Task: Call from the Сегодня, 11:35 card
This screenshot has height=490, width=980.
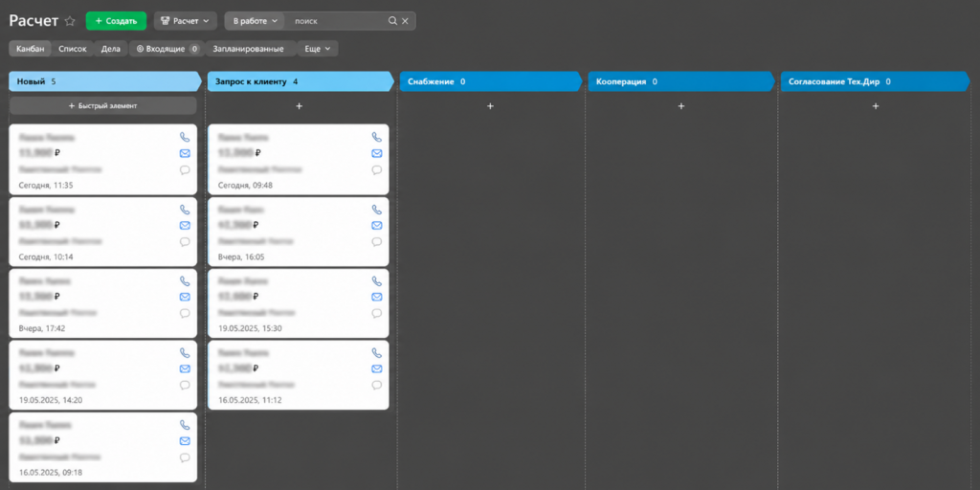Action: (185, 137)
